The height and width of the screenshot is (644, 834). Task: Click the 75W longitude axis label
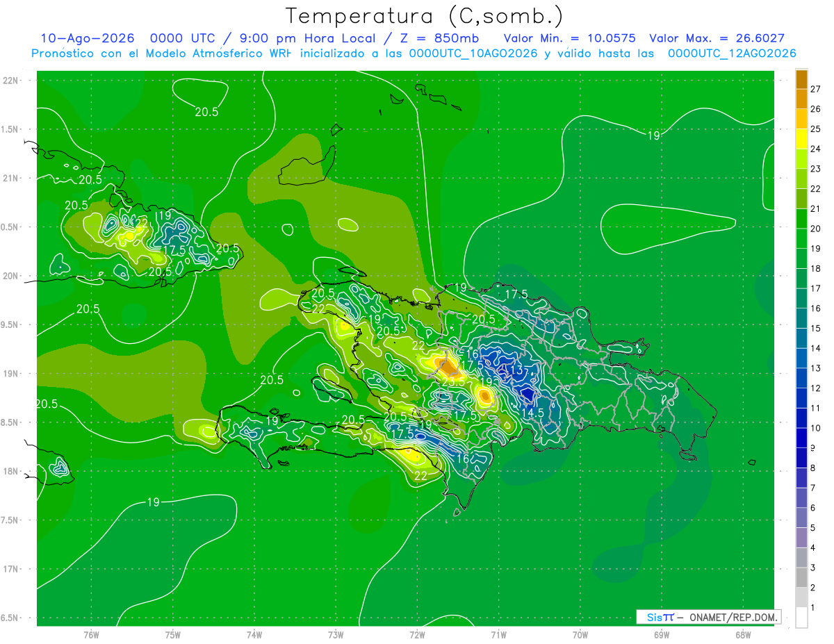point(172,634)
